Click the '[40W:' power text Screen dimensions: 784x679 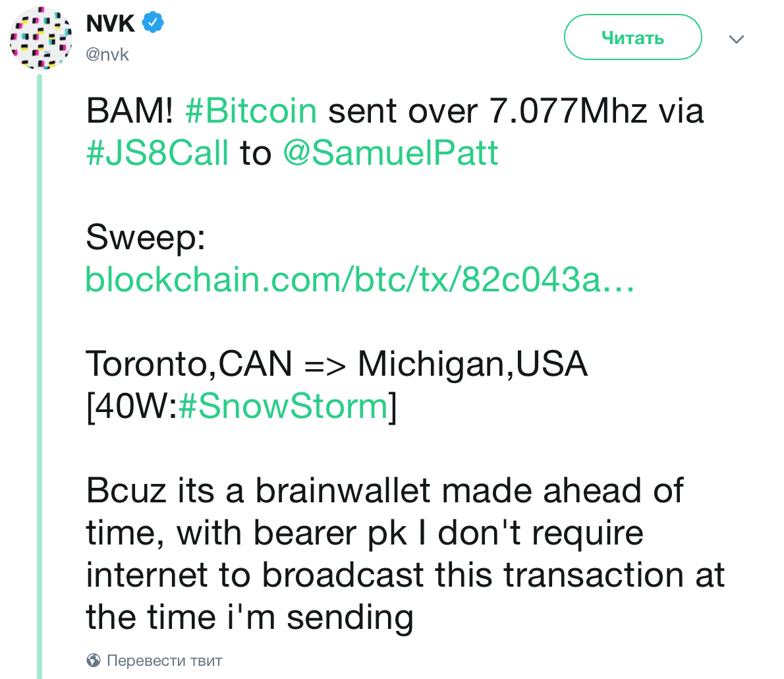click(132, 406)
